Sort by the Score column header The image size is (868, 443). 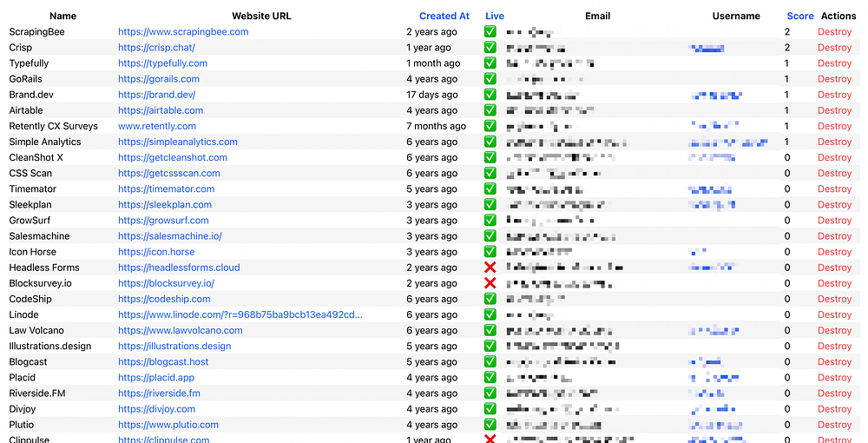click(800, 16)
